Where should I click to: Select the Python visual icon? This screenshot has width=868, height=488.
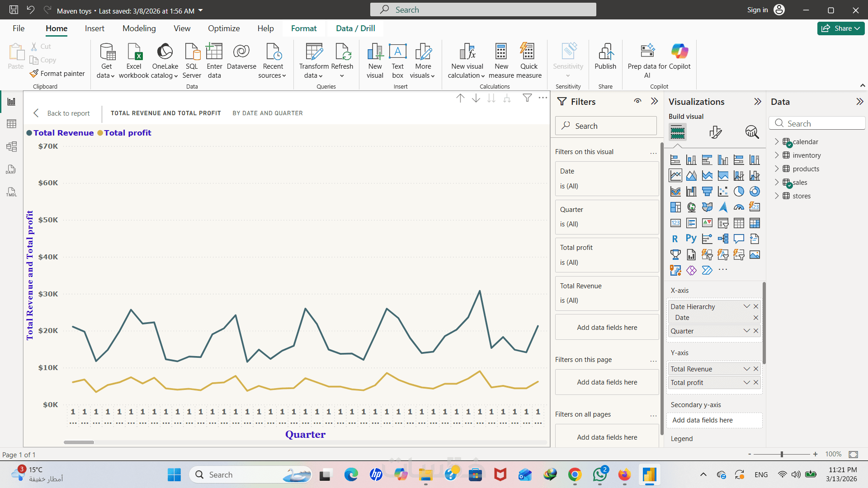pos(691,239)
